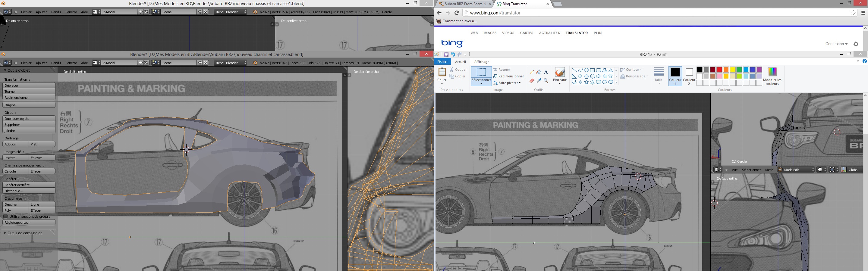Click Dupliquer objets button
Image resolution: width=868 pixels, height=271 pixels.
click(x=29, y=119)
